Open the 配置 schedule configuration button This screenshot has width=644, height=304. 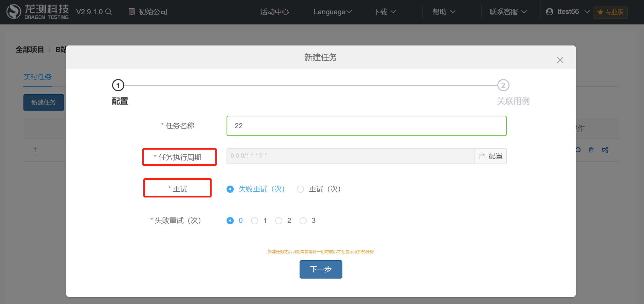click(x=491, y=156)
